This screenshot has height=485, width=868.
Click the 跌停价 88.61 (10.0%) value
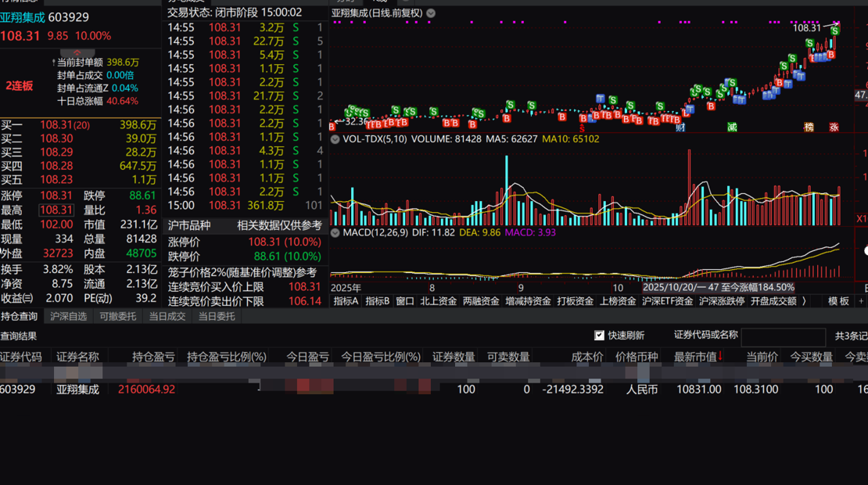point(287,257)
